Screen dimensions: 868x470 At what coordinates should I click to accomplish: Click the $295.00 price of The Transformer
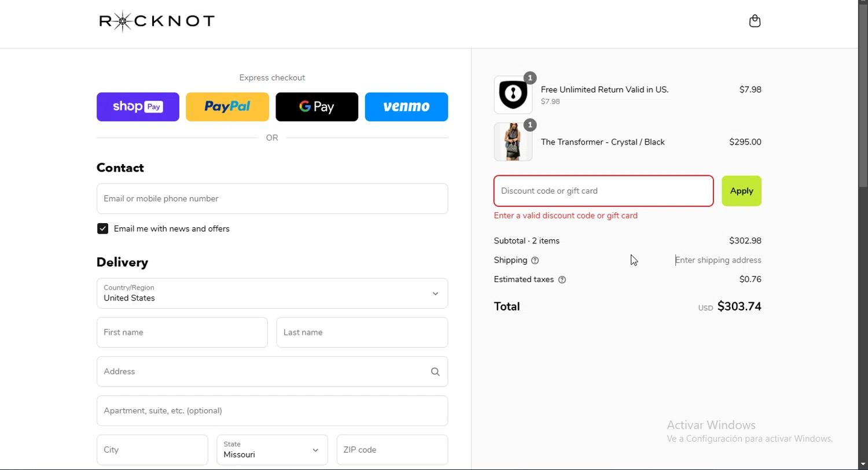(x=745, y=142)
